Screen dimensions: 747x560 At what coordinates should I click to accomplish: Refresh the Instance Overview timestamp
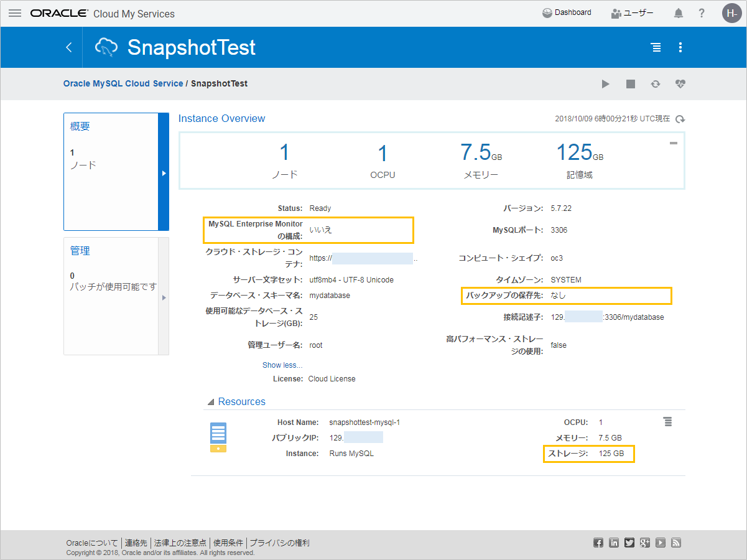pyautogui.click(x=680, y=119)
